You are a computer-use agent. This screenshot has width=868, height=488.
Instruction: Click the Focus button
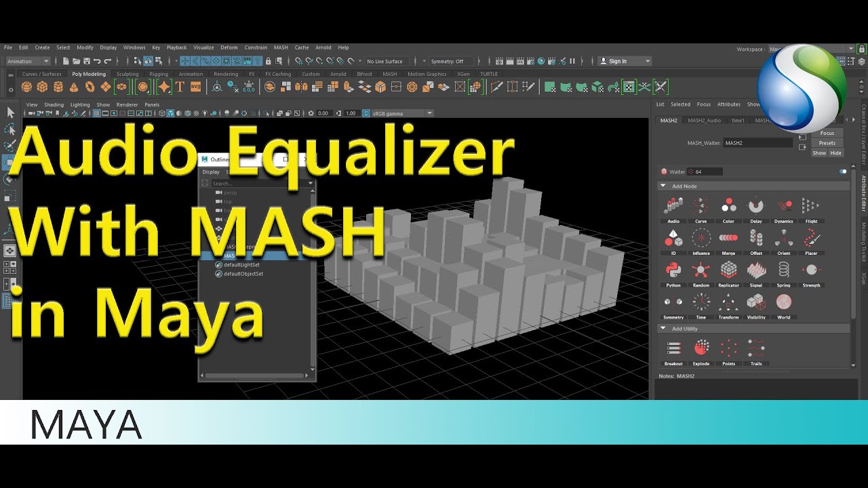pos(827,133)
